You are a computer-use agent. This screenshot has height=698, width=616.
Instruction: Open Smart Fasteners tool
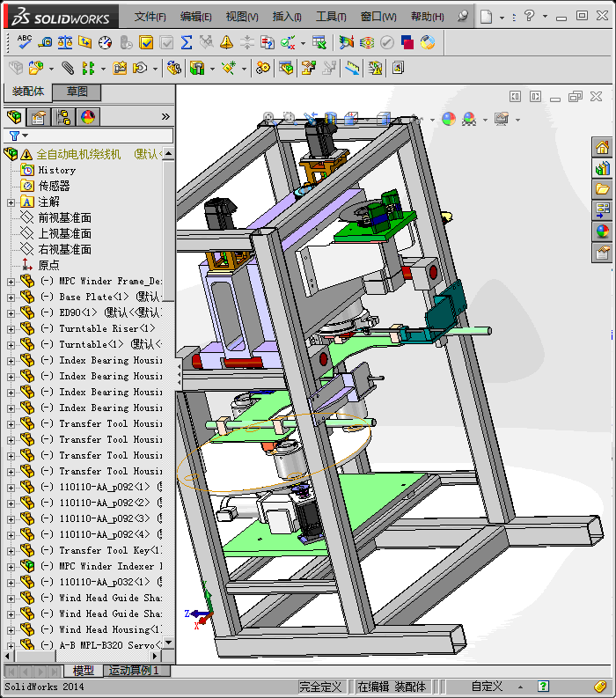pos(120,68)
